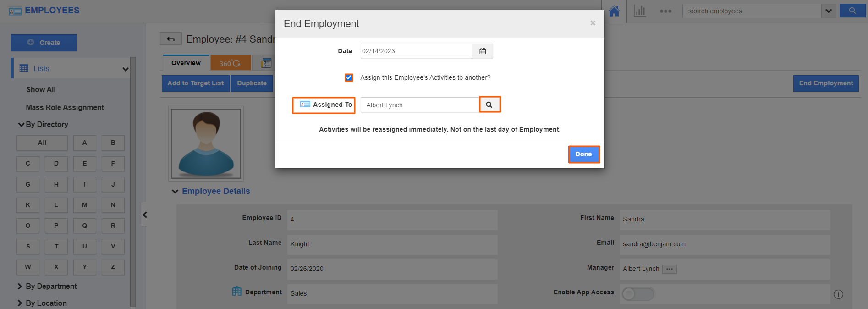Click the Home icon in the top bar
The image size is (868, 309).
614,10
